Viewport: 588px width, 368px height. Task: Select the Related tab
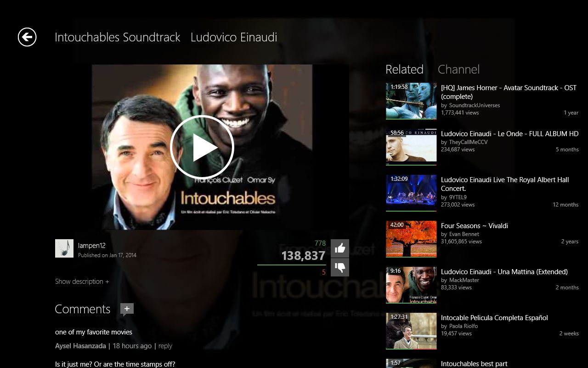click(x=404, y=69)
